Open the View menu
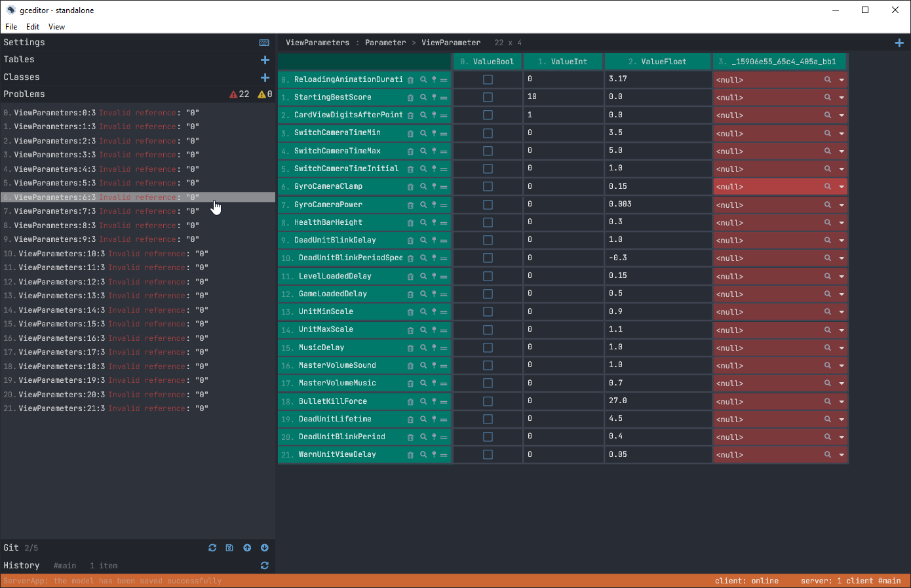Viewport: 911px width, 588px height. click(56, 27)
